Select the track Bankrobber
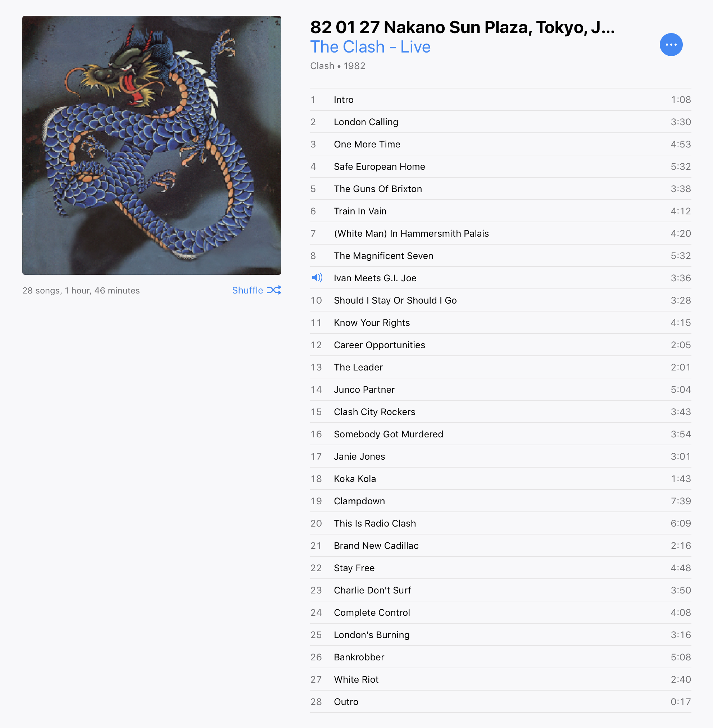 pos(500,657)
